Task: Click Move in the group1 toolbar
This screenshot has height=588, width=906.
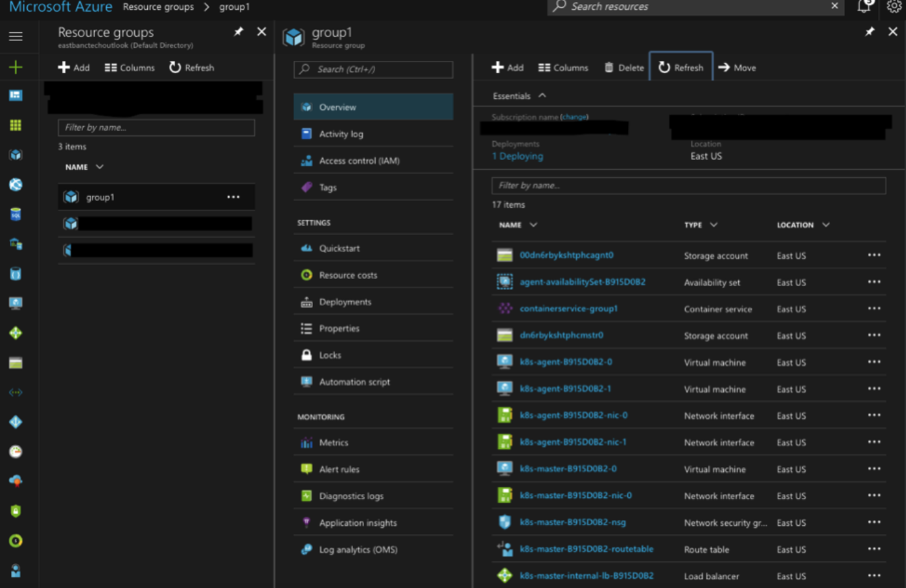Action: 737,67
